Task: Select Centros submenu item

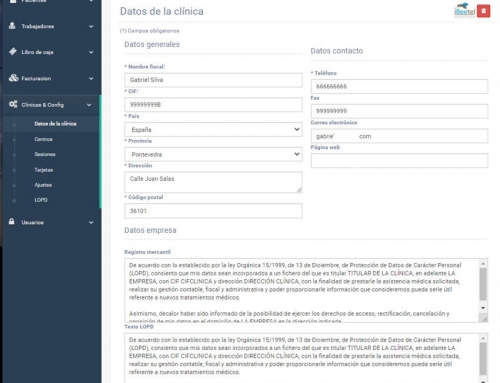Action: [43, 139]
